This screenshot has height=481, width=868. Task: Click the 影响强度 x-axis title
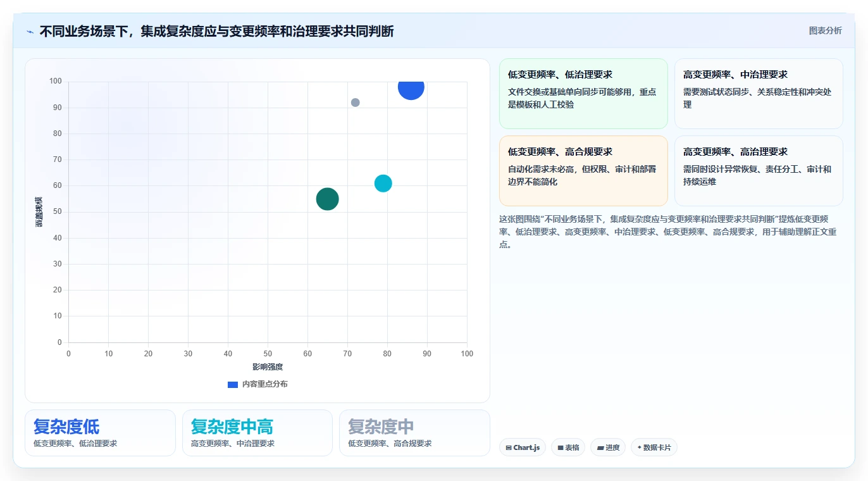(268, 367)
